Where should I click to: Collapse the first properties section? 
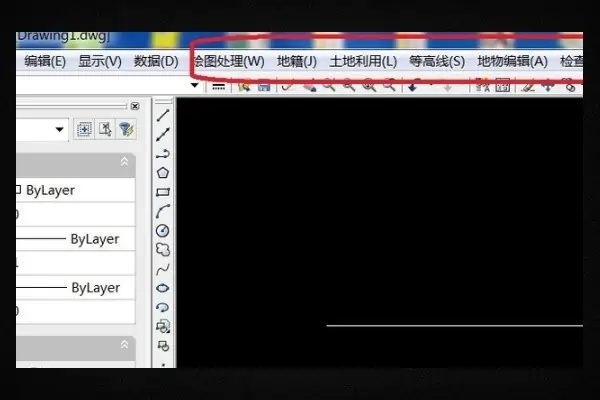pyautogui.click(x=124, y=162)
